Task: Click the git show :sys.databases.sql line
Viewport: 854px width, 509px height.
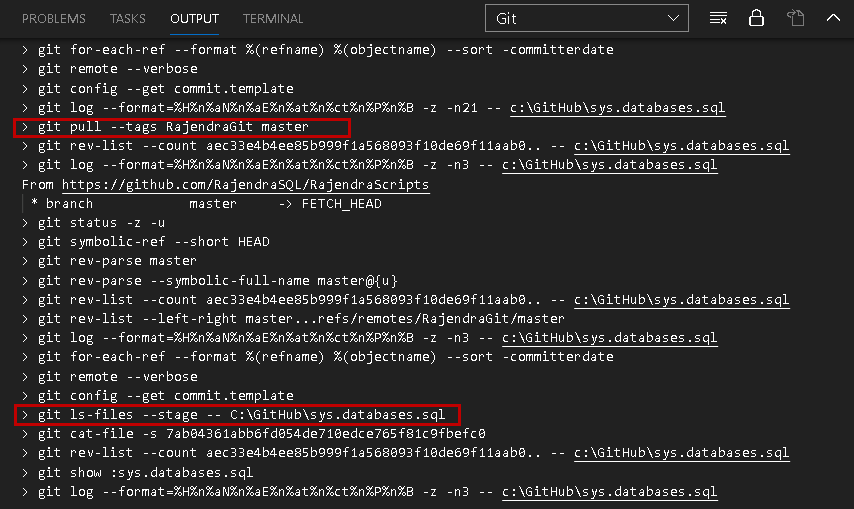Action: [x=145, y=472]
